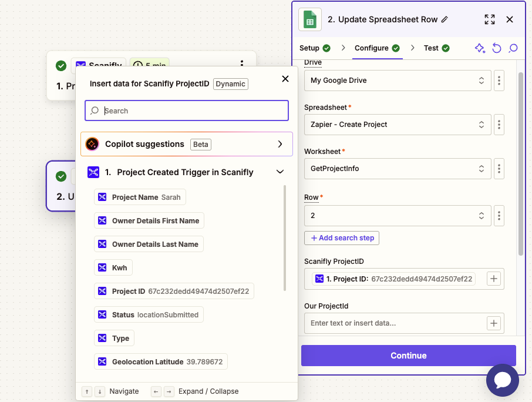Open the comment bubble icon
This screenshot has height=402, width=532.
(x=513, y=48)
